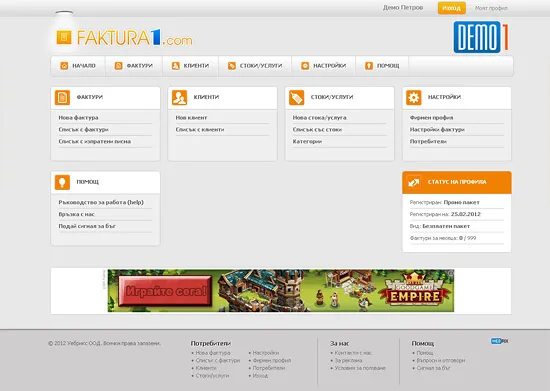Click the Демо Петров user name
Image resolution: width=550 pixels, height=391 pixels.
[403, 7]
